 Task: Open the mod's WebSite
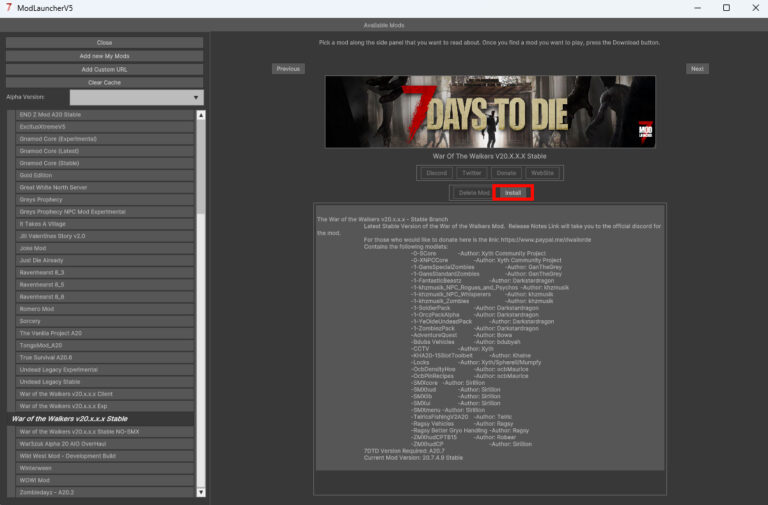click(x=542, y=173)
